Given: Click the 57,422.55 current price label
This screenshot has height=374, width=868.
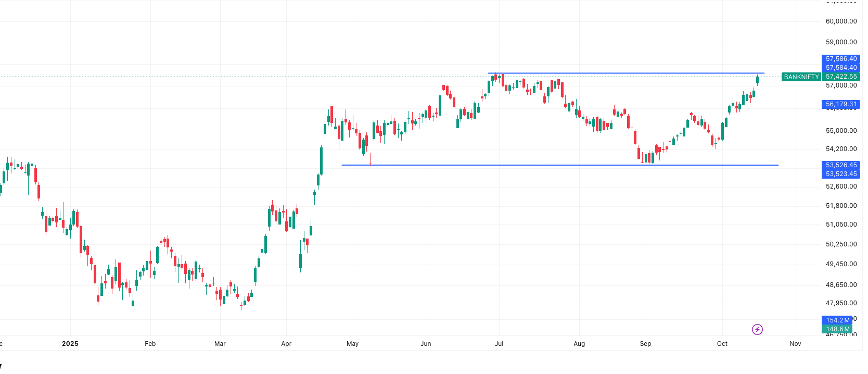Looking at the screenshot, I should [x=841, y=77].
